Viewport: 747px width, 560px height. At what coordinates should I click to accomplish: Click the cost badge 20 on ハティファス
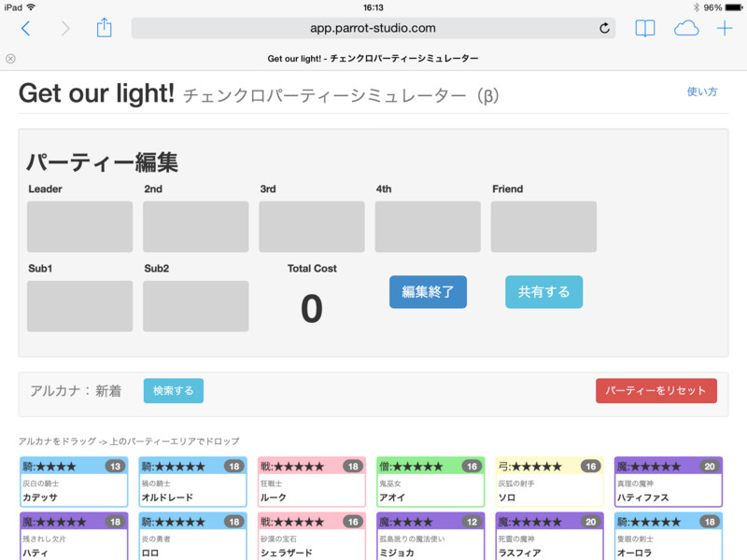tap(710, 466)
